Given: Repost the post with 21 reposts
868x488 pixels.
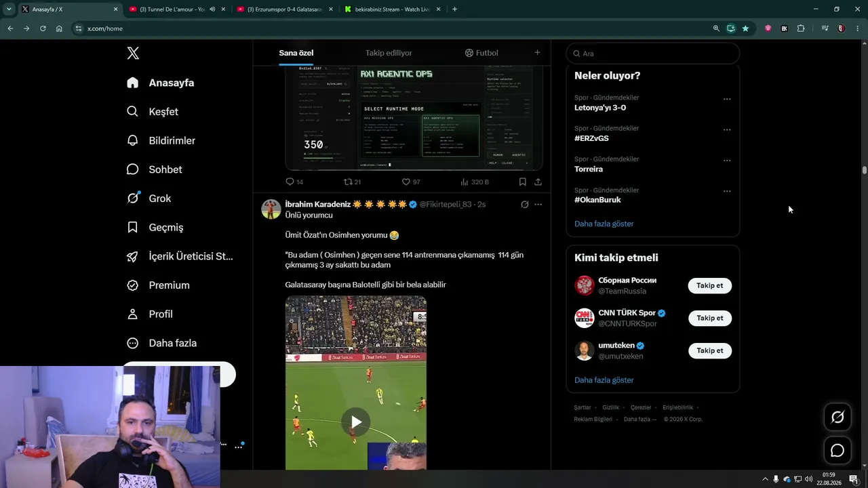Looking at the screenshot, I should click(x=353, y=182).
